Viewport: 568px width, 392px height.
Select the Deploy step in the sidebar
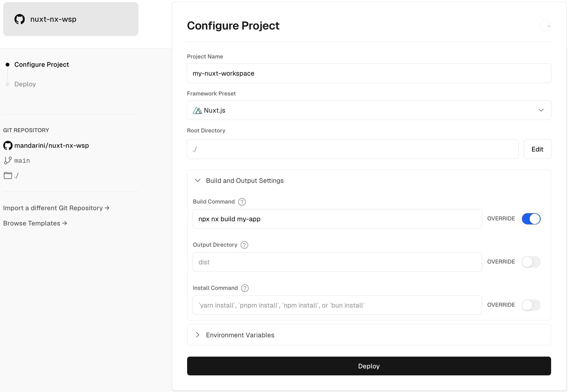(x=25, y=84)
